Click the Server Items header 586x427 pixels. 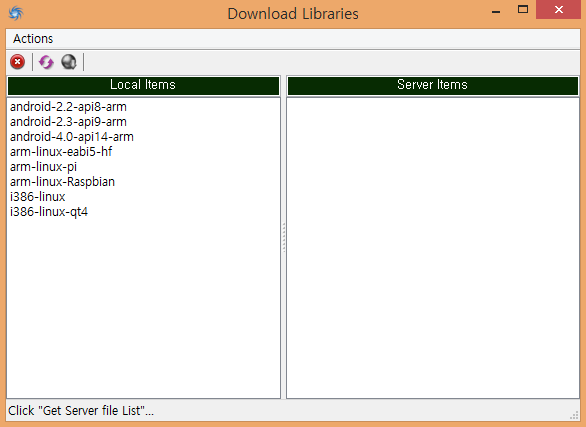pyautogui.click(x=432, y=86)
